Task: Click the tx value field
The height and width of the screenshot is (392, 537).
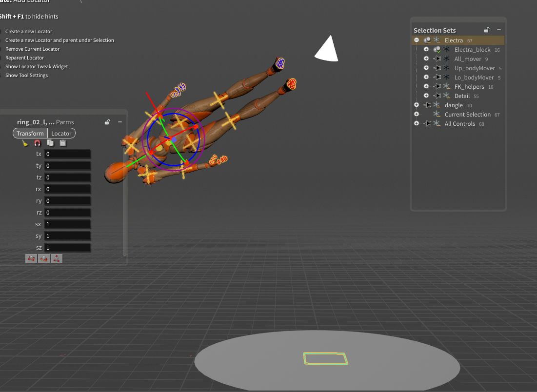Action: (67, 154)
